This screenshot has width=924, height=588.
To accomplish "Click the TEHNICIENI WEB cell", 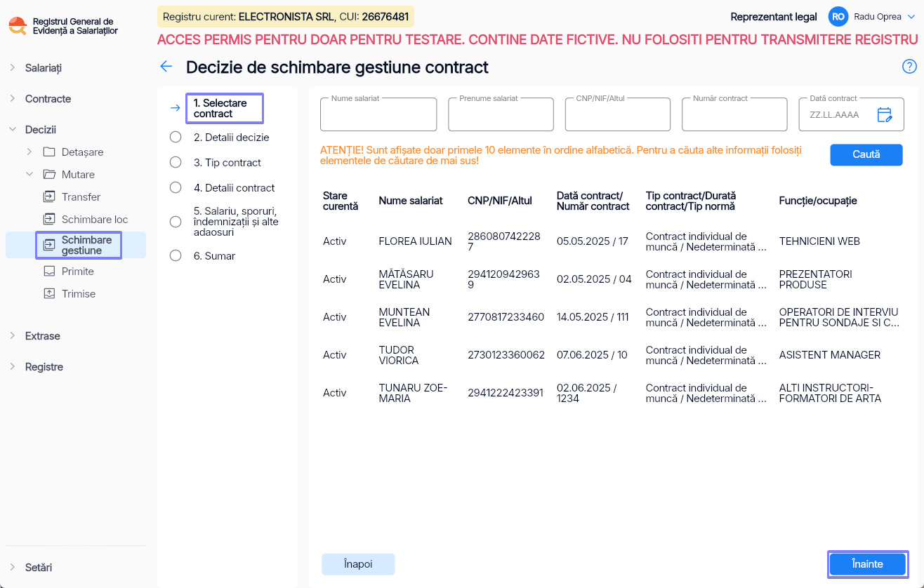I will (819, 241).
